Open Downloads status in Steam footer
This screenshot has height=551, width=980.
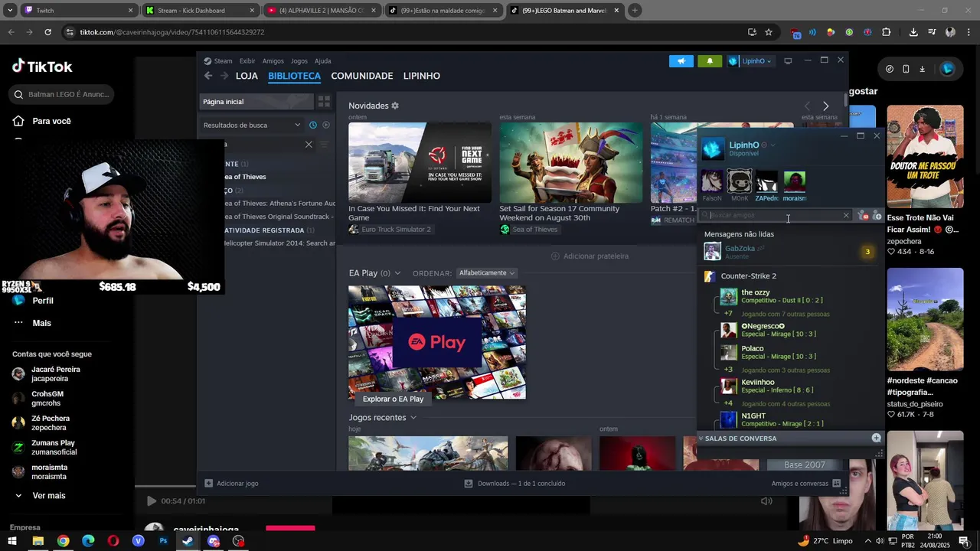(x=514, y=484)
